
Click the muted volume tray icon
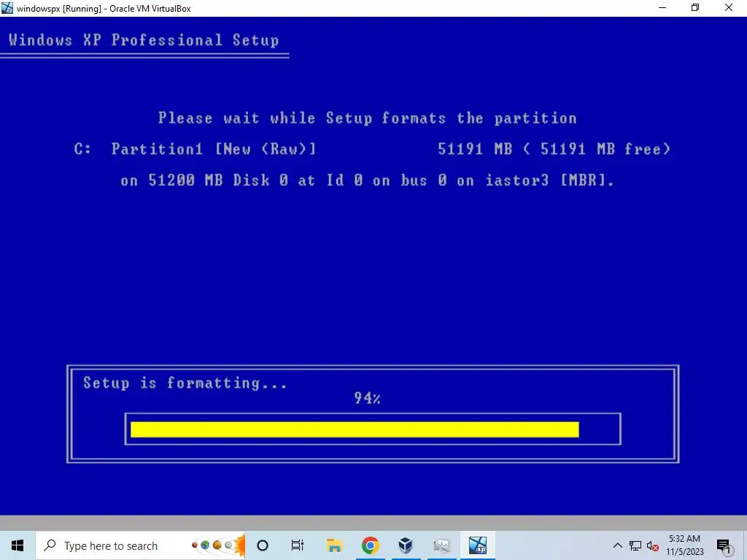tap(653, 546)
